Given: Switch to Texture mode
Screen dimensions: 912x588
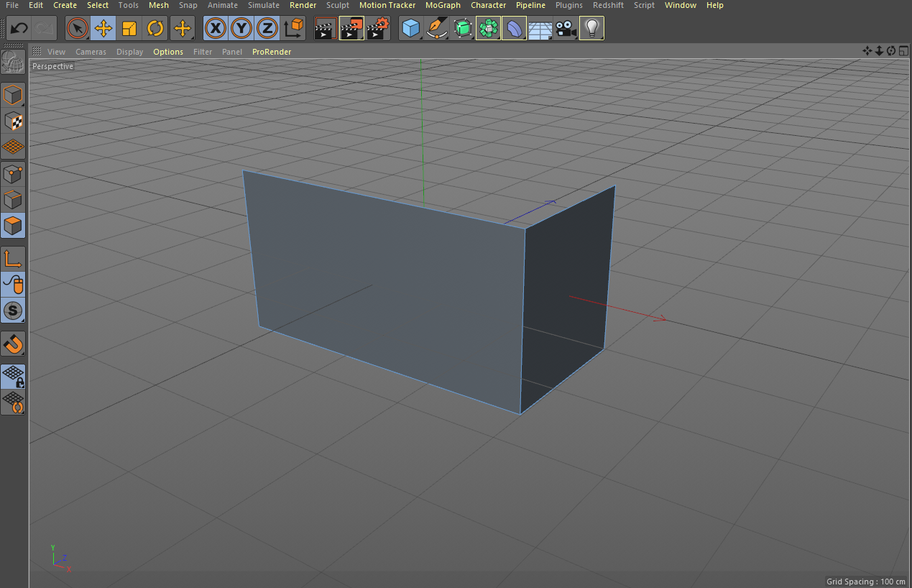Looking at the screenshot, I should pos(14,121).
